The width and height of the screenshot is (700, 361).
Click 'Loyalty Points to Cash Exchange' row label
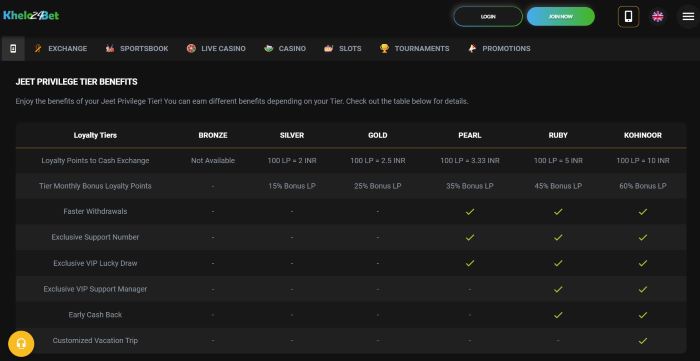[95, 161]
